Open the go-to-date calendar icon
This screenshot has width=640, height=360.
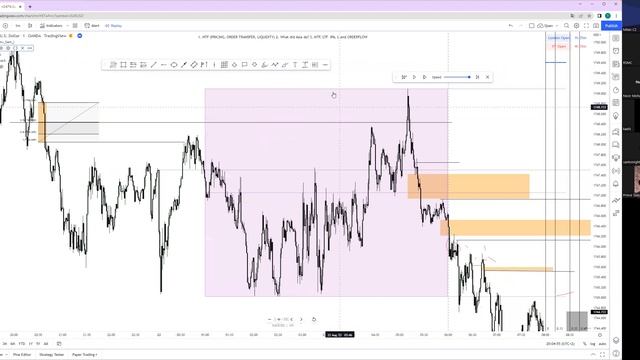click(59, 344)
